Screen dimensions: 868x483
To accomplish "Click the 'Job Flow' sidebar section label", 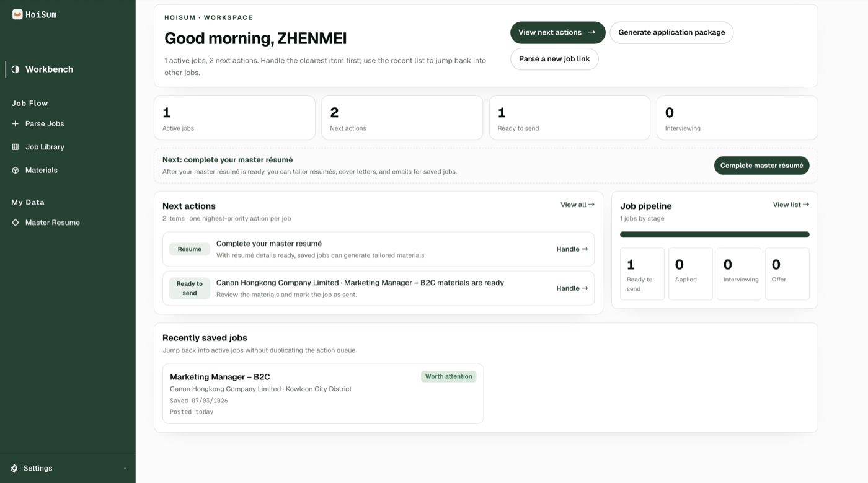I will [x=30, y=104].
